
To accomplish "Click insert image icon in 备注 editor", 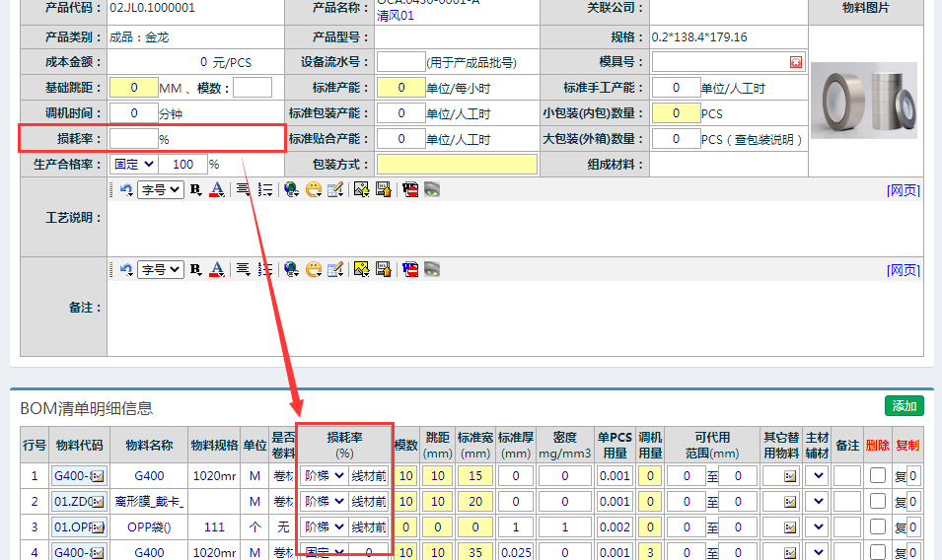I will click(362, 269).
